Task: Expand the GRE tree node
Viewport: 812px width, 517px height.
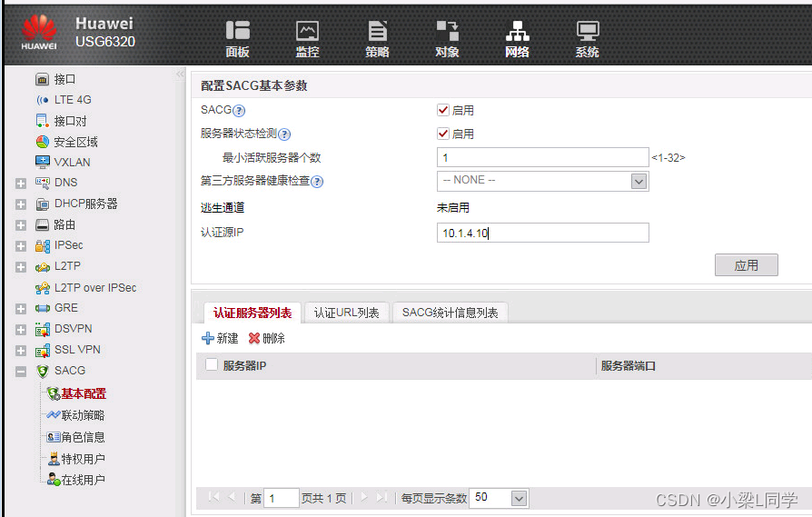Action: click(x=21, y=309)
